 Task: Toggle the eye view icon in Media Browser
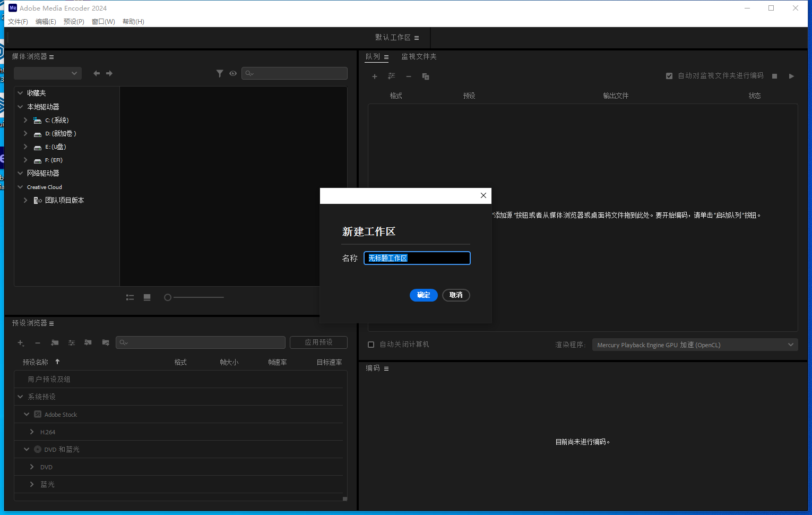coord(233,73)
